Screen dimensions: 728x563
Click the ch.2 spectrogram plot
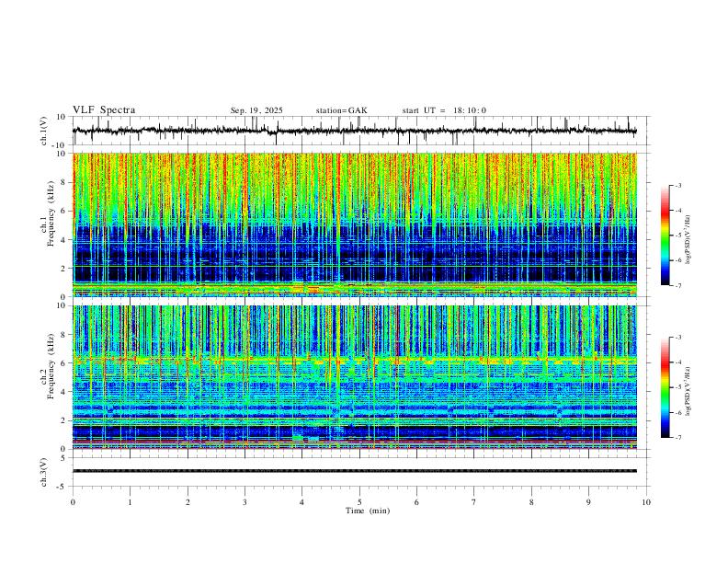(x=355, y=377)
